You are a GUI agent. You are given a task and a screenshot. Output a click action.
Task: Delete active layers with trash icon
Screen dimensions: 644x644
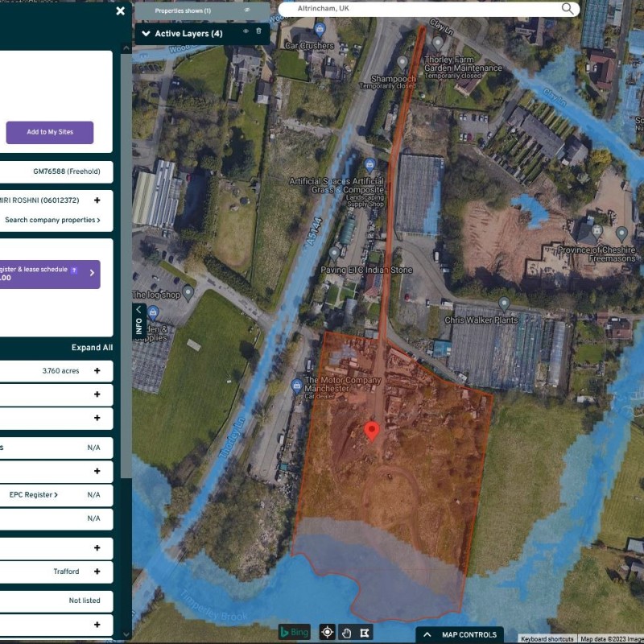(x=258, y=31)
